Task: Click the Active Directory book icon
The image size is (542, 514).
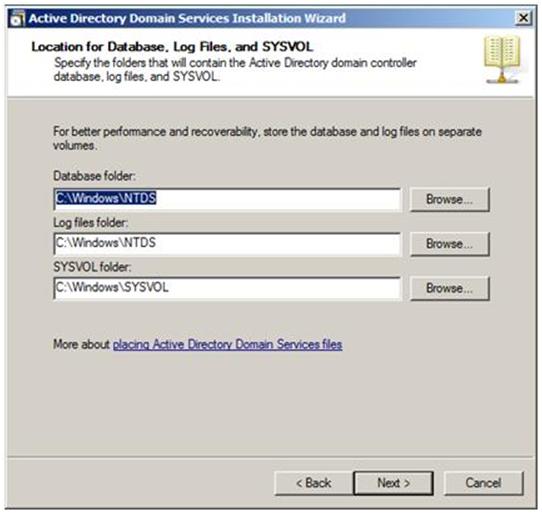Action: pos(502,59)
